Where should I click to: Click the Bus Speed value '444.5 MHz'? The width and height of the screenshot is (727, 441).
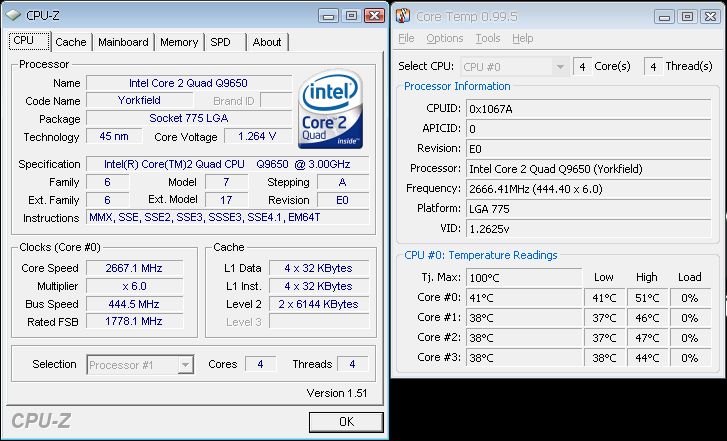(x=134, y=304)
